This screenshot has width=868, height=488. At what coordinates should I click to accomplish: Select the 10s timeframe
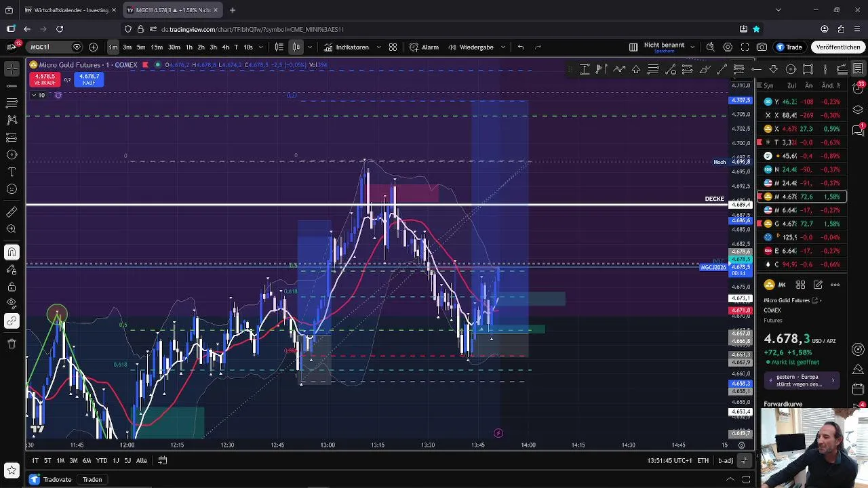[x=248, y=47]
